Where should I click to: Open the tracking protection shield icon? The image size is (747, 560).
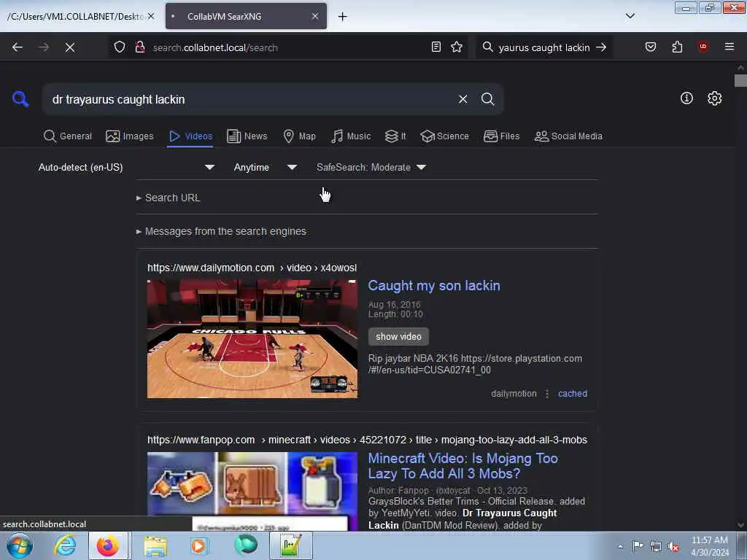pos(120,47)
